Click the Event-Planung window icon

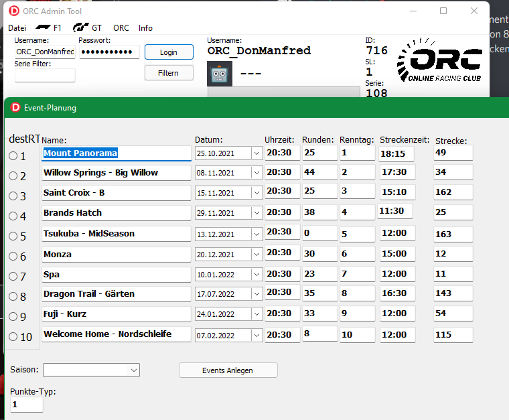(x=15, y=107)
